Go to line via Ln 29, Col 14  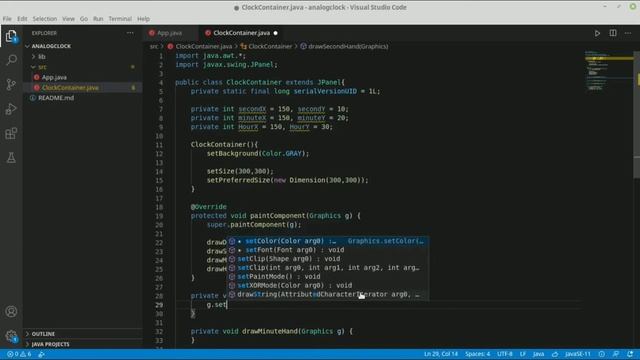(x=441, y=354)
